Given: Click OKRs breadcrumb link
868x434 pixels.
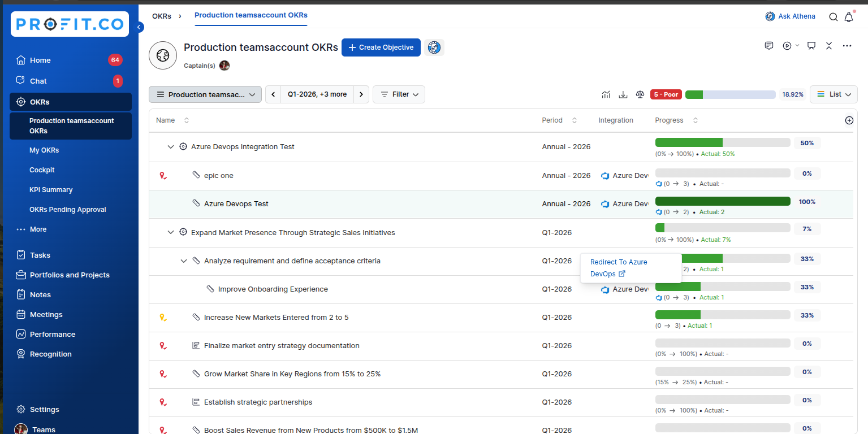Looking at the screenshot, I should pyautogui.click(x=162, y=16).
